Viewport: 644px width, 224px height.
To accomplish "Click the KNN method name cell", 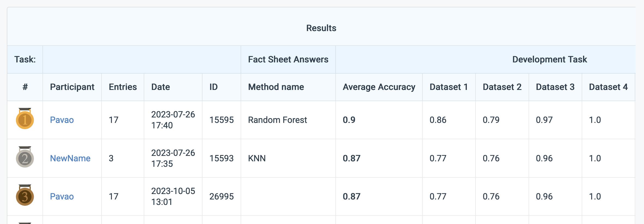I will pos(257,158).
